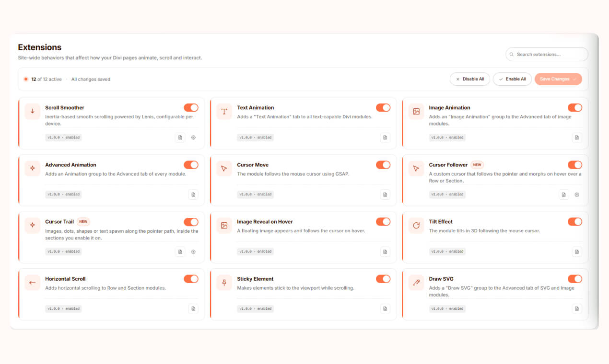Open Text Animation documentation icon

point(385,137)
